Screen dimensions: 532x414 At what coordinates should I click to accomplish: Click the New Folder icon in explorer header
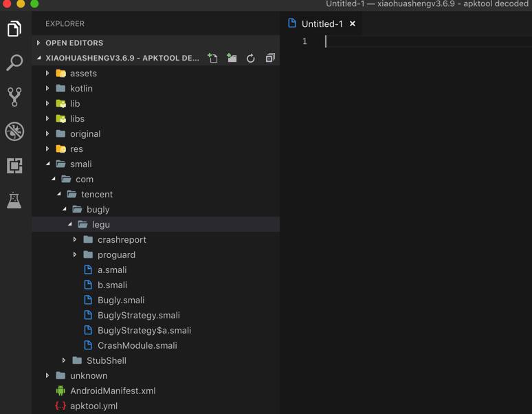tap(232, 58)
